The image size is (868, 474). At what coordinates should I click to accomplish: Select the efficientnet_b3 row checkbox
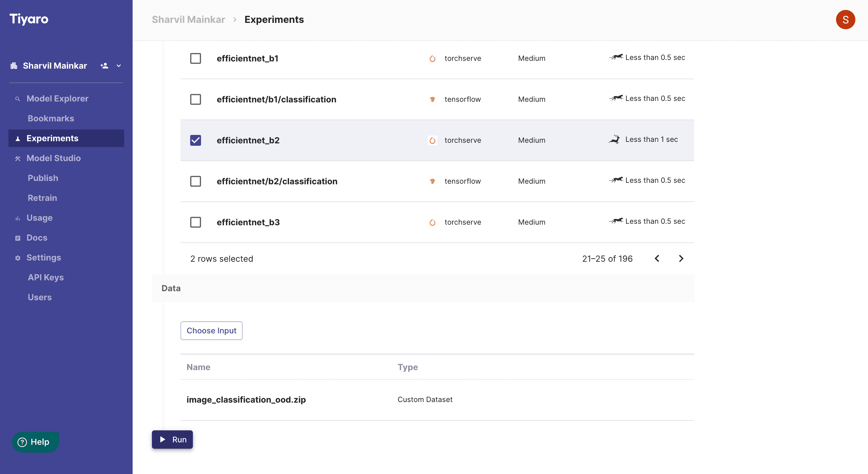click(x=195, y=222)
